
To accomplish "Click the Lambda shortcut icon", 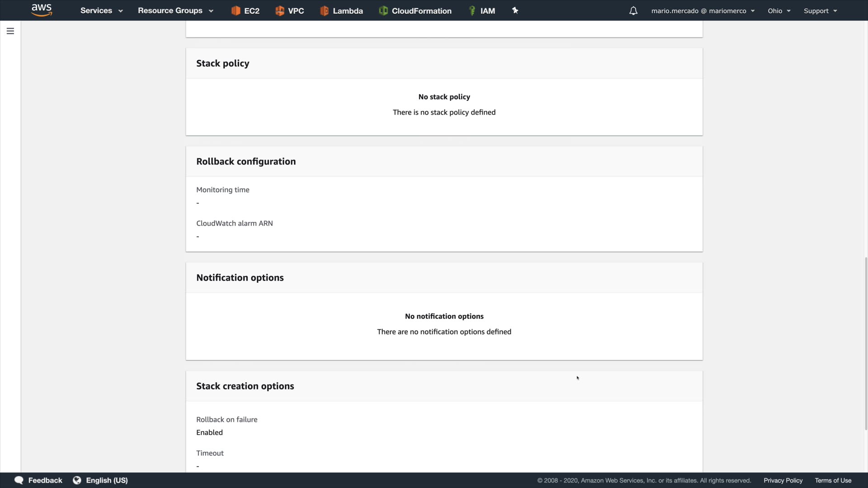I will (324, 11).
